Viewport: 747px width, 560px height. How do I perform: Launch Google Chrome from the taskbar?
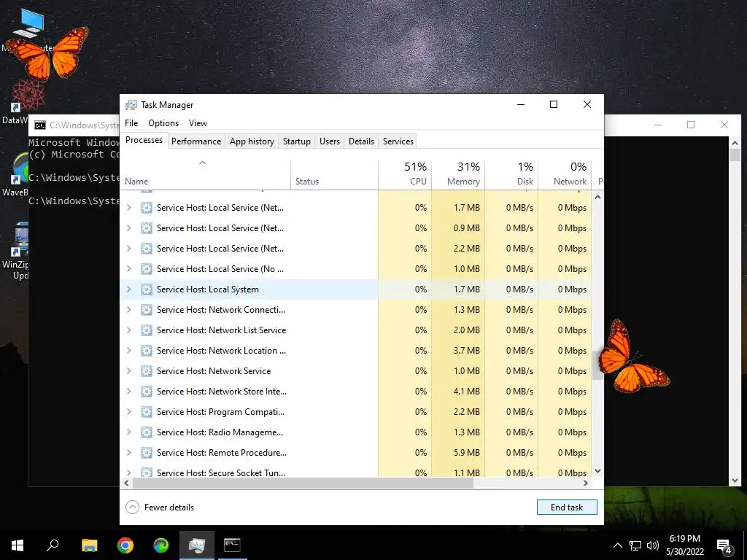pos(125,545)
